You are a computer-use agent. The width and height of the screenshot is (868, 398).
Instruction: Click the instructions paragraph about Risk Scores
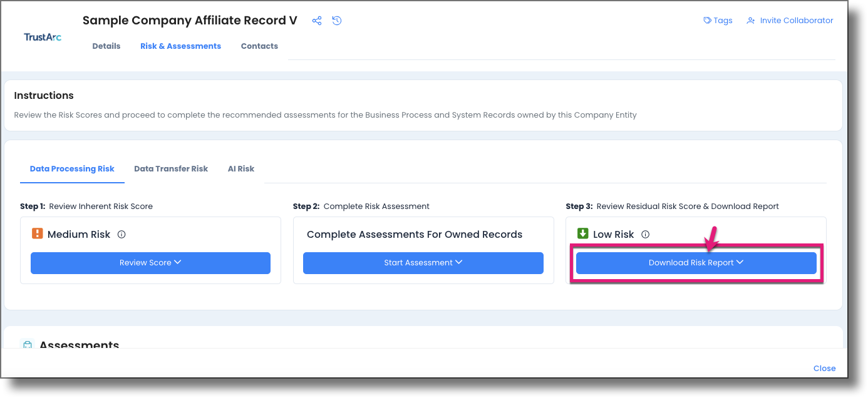325,115
